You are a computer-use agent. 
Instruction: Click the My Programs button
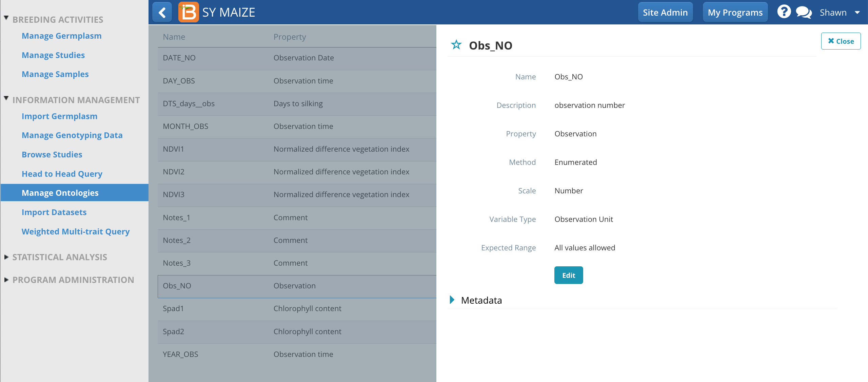point(735,13)
